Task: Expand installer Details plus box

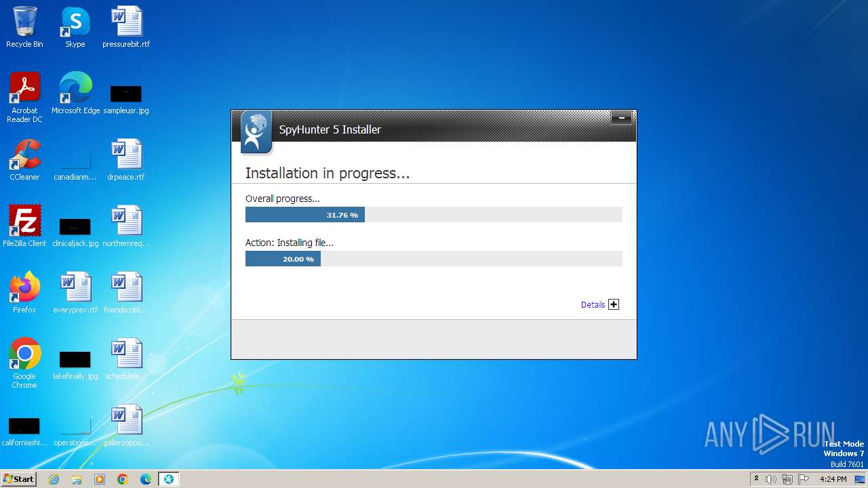Action: click(x=614, y=304)
